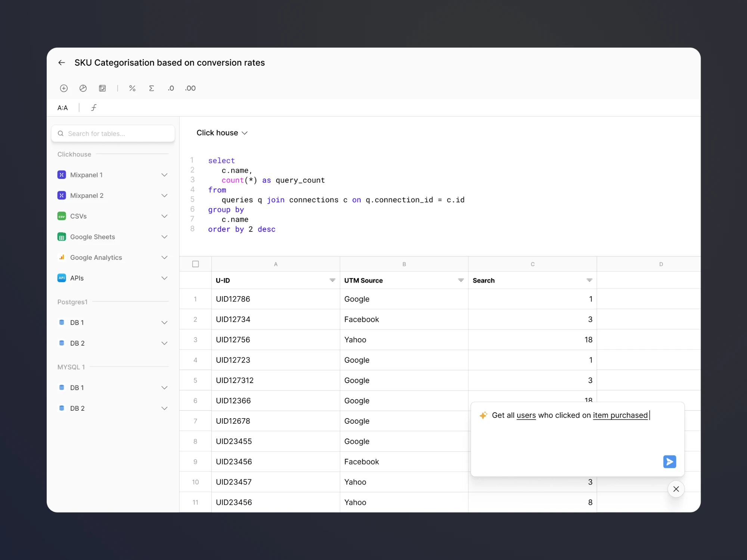Select column B header
This screenshot has height=560, width=747.
point(404,264)
